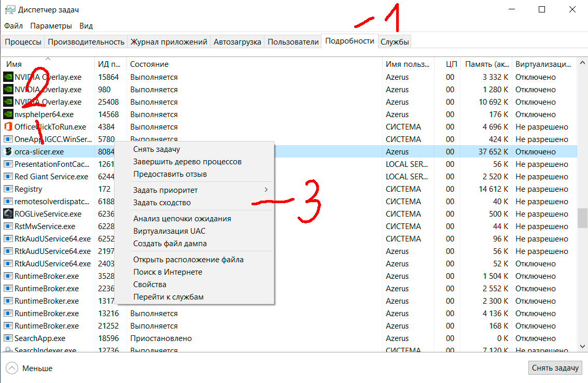The image size is (588, 383).
Task: Click the OfficeClickToRun.exe Office icon
Action: (x=8, y=126)
